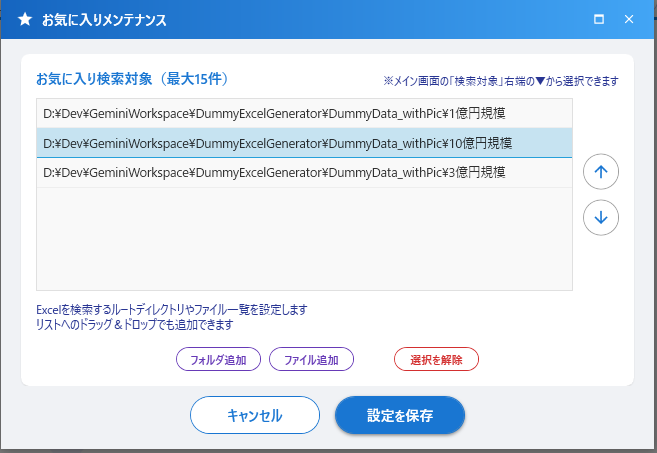Click the リストへのドラッグ＆ドロップ description line
Viewport: 657px width, 453px height.
(135, 324)
